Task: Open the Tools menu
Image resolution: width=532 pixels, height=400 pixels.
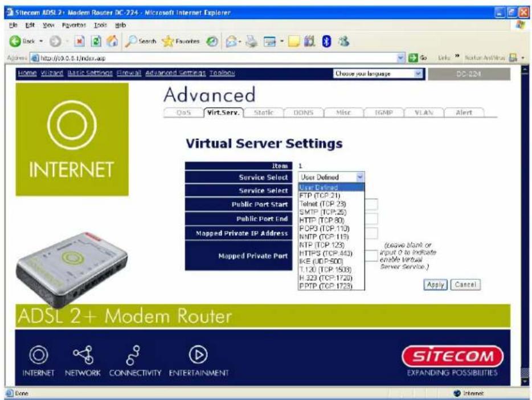Action: (x=100, y=25)
